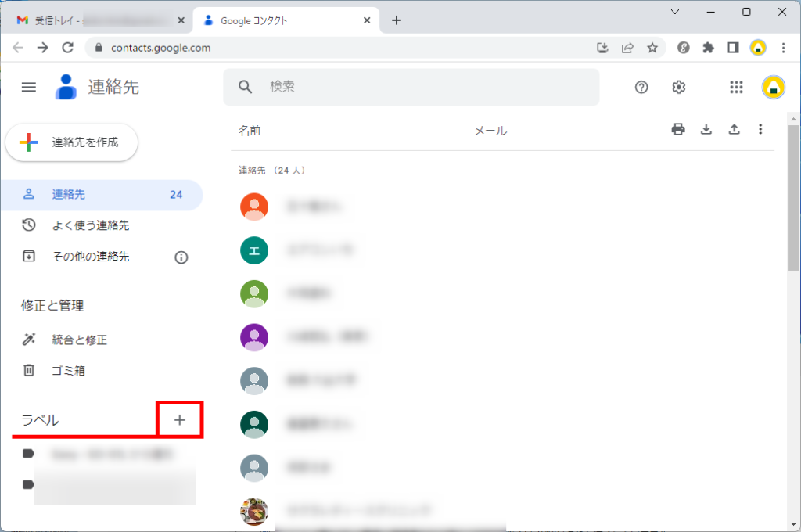The height and width of the screenshot is (532, 801).
Task: Click the plus icon to create label
Action: (x=180, y=420)
